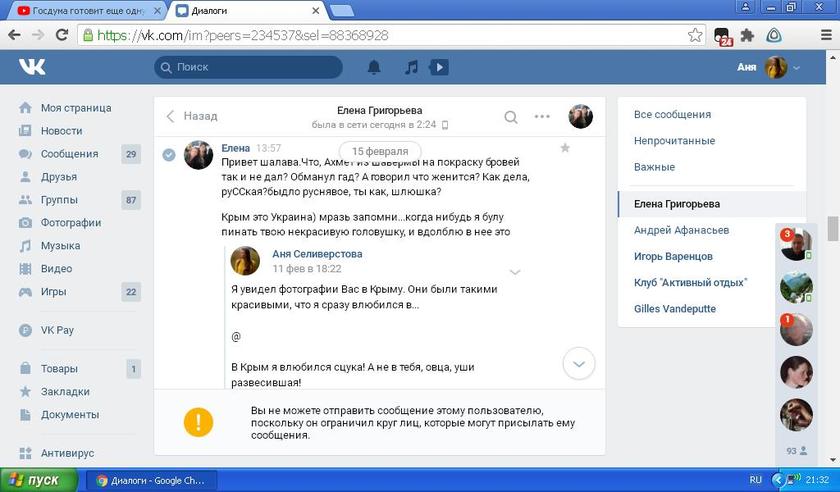The height and width of the screenshot is (492, 840).
Task: Open Все сообщения filter
Action: coord(672,114)
